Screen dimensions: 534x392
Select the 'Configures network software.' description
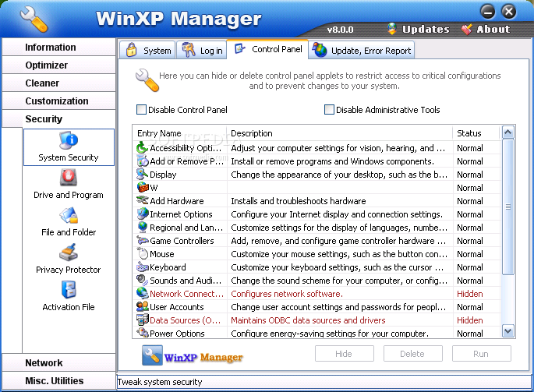[x=287, y=294]
